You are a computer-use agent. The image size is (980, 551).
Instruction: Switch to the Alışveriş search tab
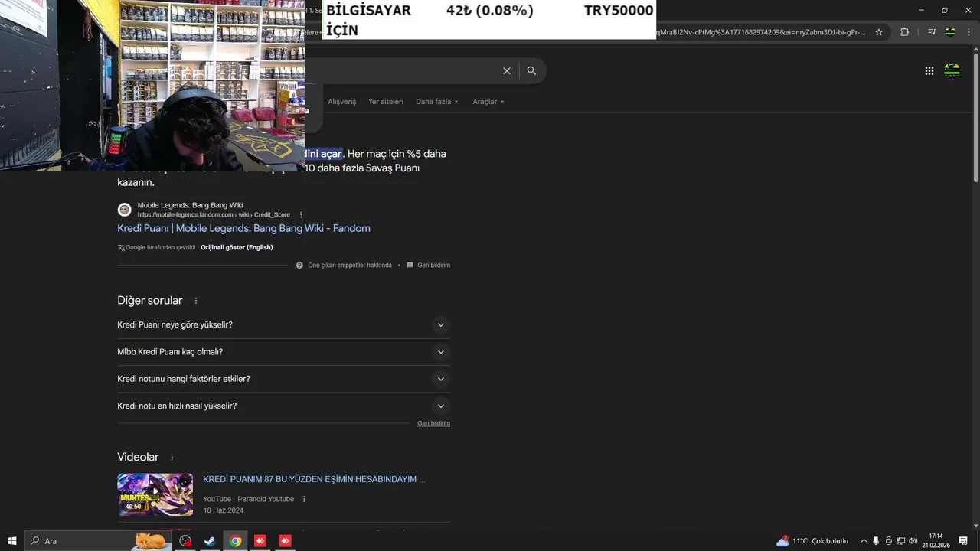pos(342,102)
